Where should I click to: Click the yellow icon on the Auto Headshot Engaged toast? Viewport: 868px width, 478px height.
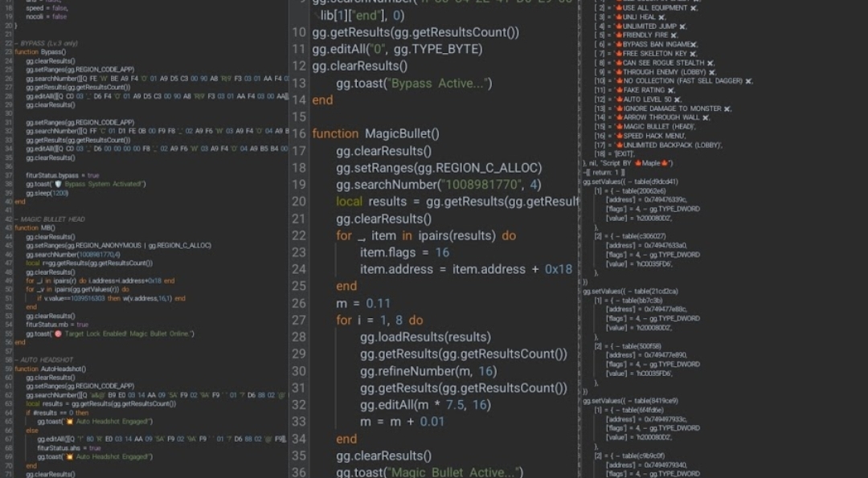70,423
